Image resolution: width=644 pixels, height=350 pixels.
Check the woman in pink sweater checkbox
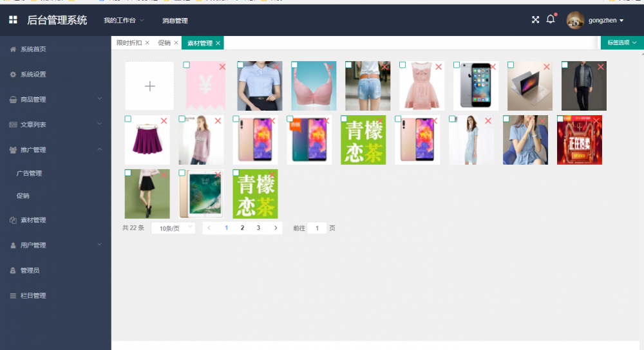[182, 119]
